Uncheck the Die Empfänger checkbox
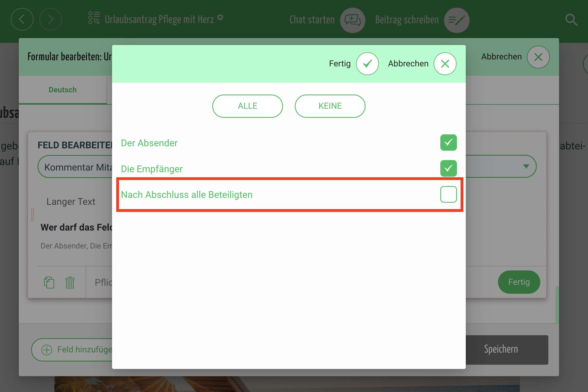The image size is (588, 392). coord(448,168)
